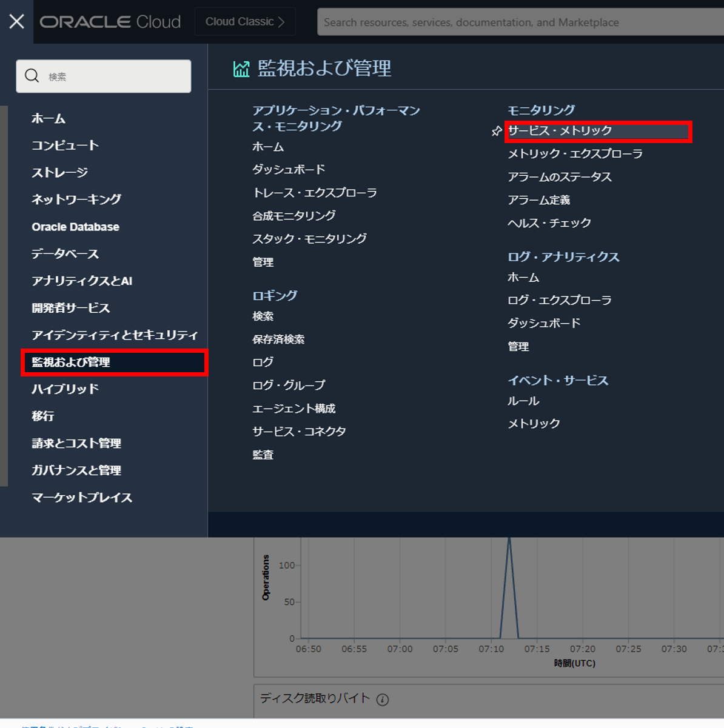The height and width of the screenshot is (728, 724).
Task: Open the コンピュート sidebar menu item
Action: [x=64, y=145]
